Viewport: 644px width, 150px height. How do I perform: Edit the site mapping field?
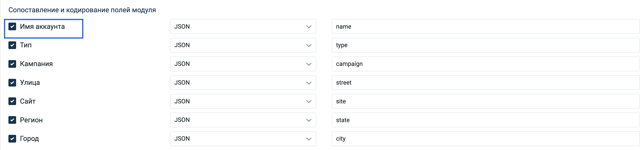tap(485, 101)
